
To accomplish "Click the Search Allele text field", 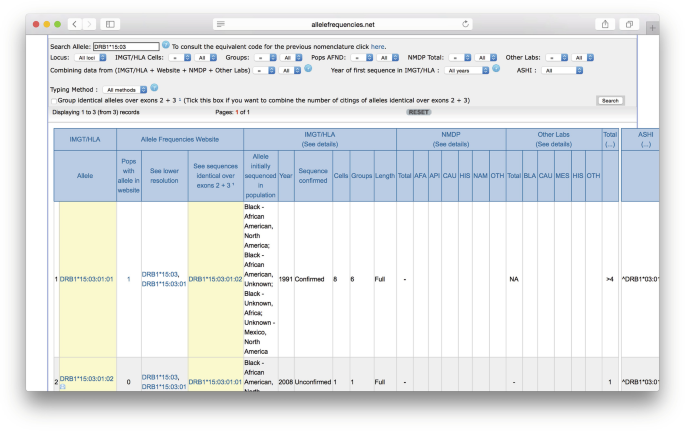I will click(x=125, y=47).
